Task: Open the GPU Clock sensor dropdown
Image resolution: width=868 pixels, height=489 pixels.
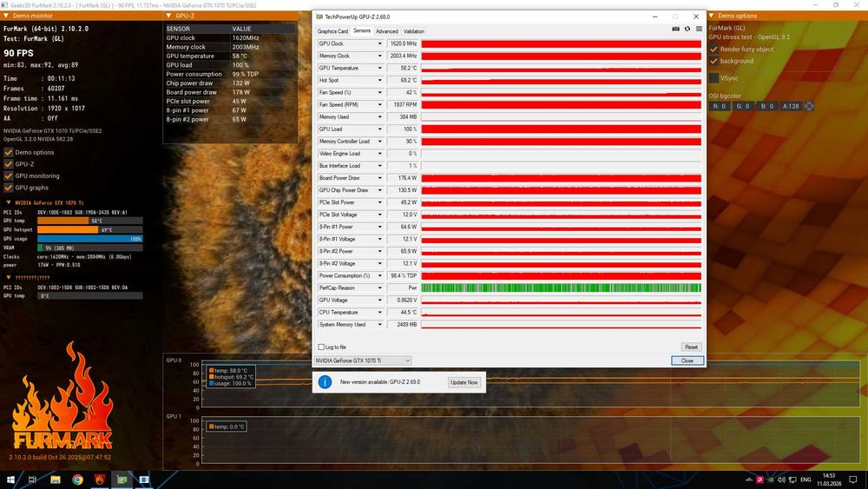Action: (380, 43)
